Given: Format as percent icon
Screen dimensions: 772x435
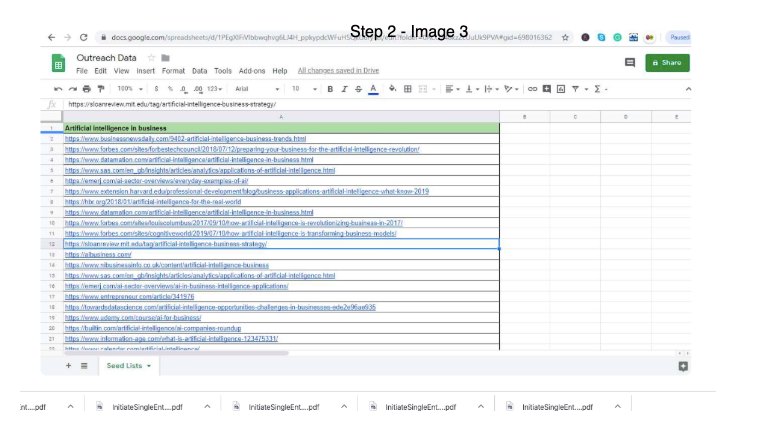Looking at the screenshot, I should click(170, 89).
